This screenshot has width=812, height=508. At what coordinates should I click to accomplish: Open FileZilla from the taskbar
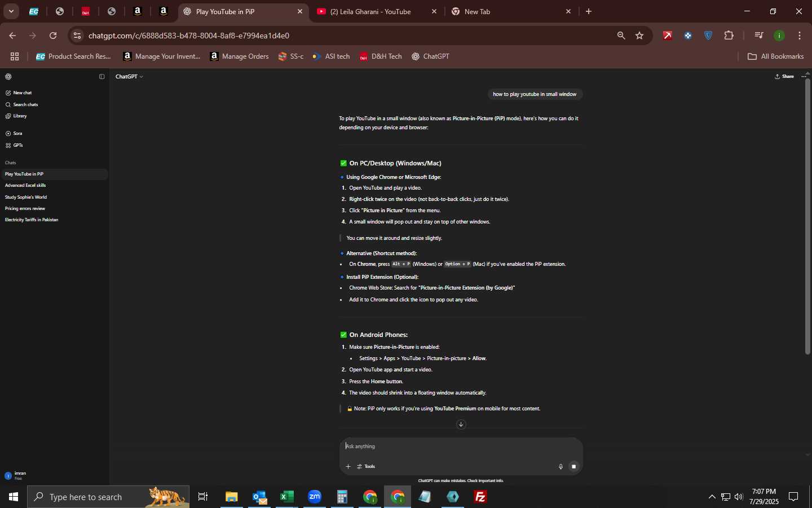tap(480, 497)
